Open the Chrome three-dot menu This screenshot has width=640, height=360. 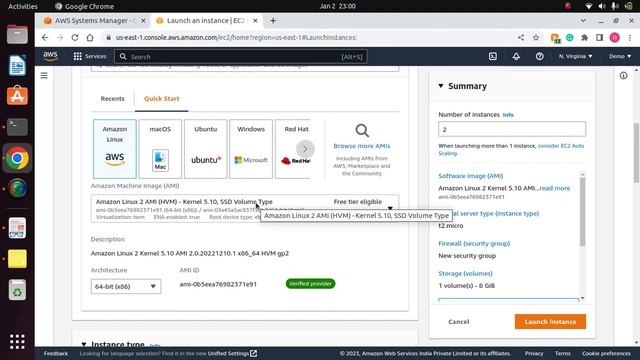(x=630, y=38)
